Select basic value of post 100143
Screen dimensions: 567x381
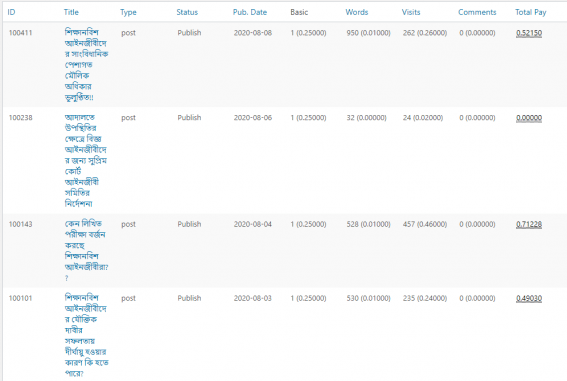pyautogui.click(x=308, y=224)
